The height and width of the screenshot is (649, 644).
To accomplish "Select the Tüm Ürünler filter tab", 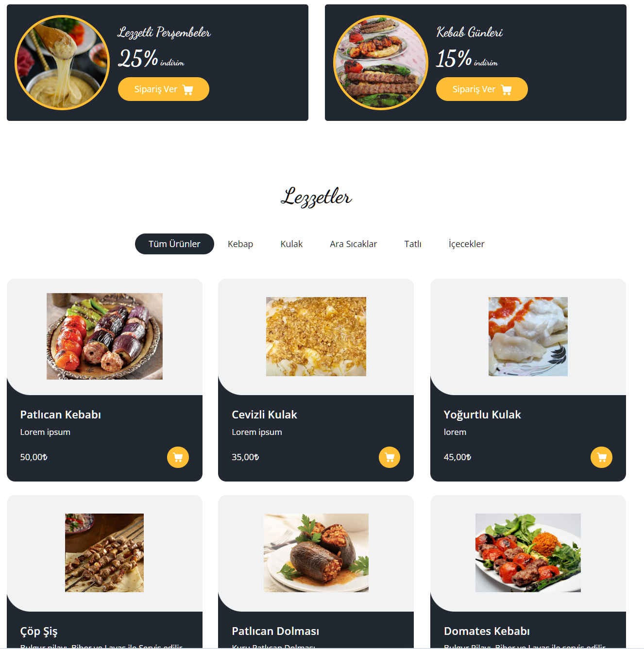I will (x=174, y=244).
